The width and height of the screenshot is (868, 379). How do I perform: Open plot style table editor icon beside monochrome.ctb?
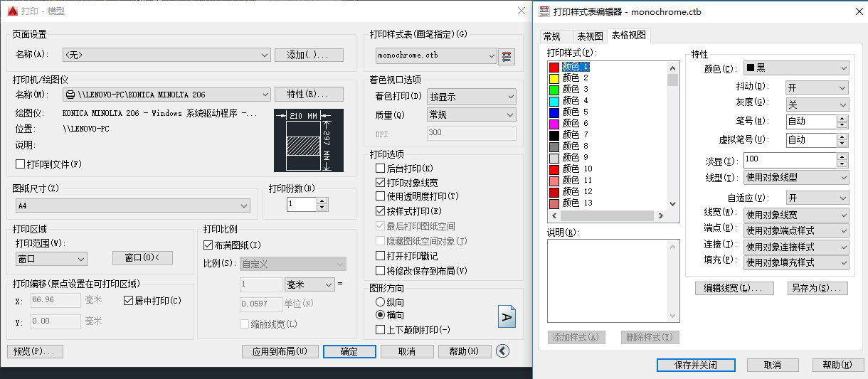507,56
